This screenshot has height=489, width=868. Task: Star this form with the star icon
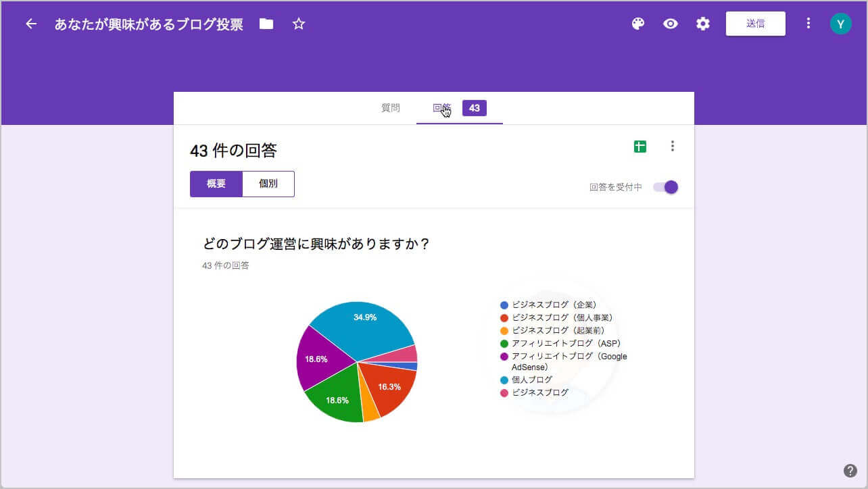(x=299, y=24)
